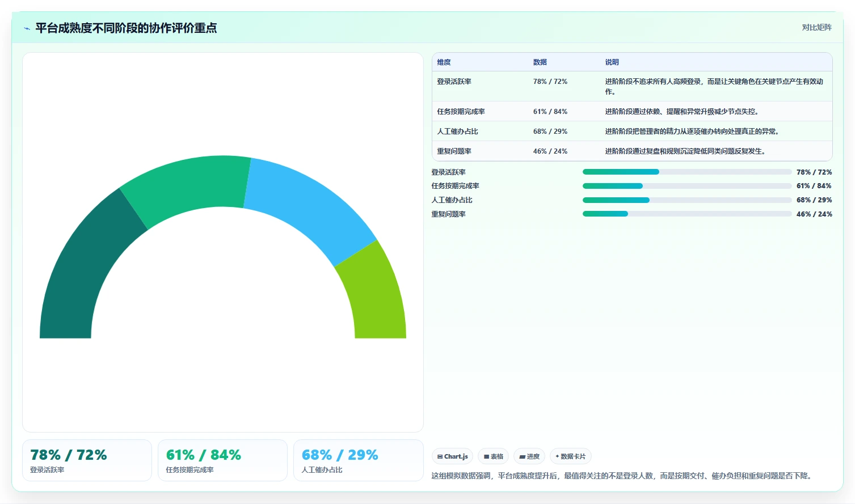Click the 维度 column header
This screenshot has height=504, width=855.
click(x=444, y=62)
